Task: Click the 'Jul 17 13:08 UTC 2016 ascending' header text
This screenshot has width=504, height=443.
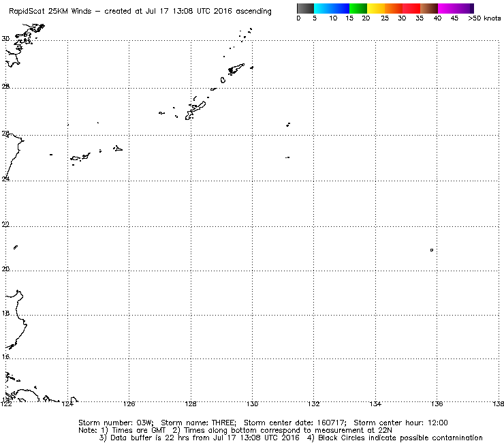Action: [208, 12]
